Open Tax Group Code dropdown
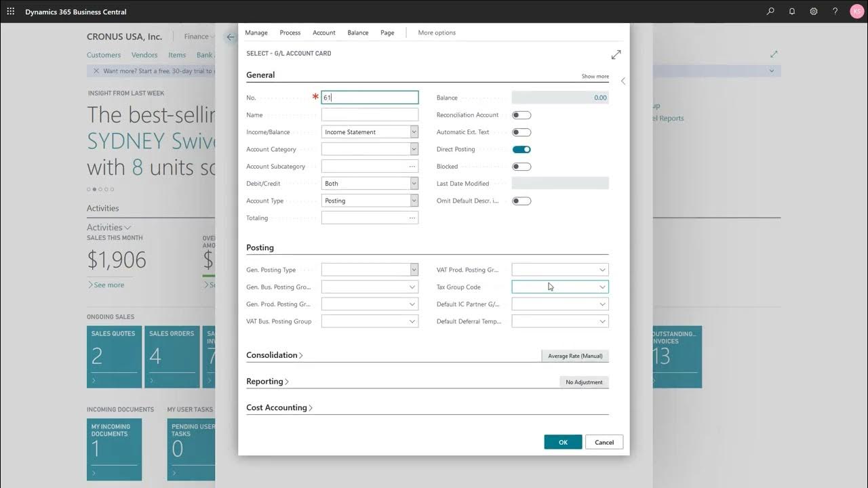The image size is (868, 488). (602, 287)
